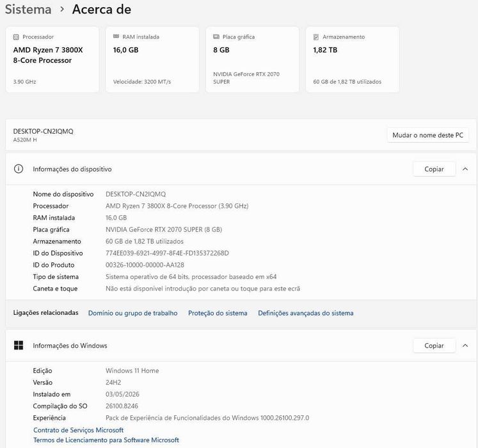Copy the Windows information with Copiar
This screenshot has width=478, height=448.
(434, 346)
